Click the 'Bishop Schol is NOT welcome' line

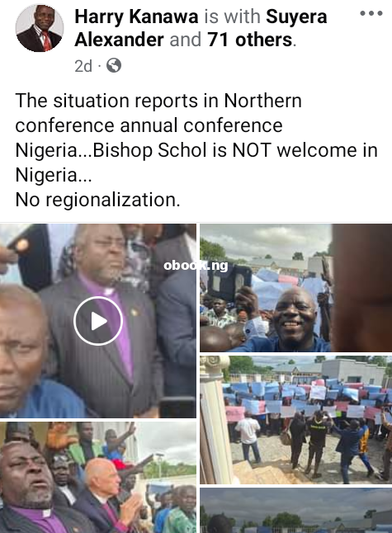[196, 150]
